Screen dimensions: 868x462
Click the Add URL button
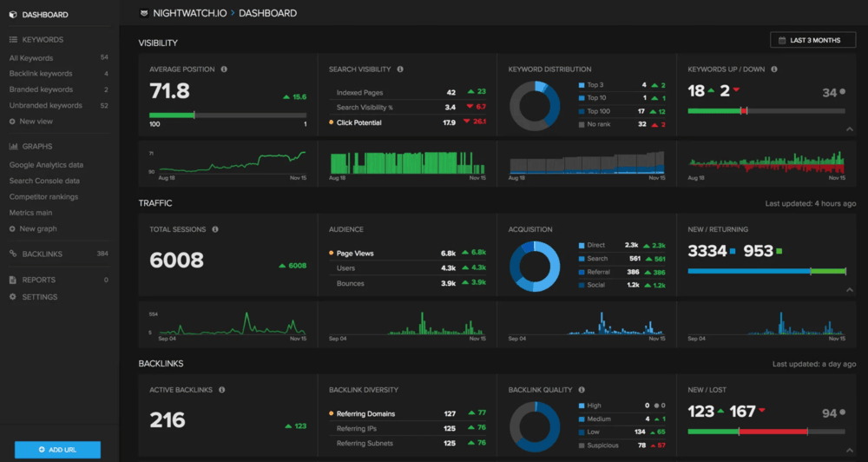tap(57, 450)
